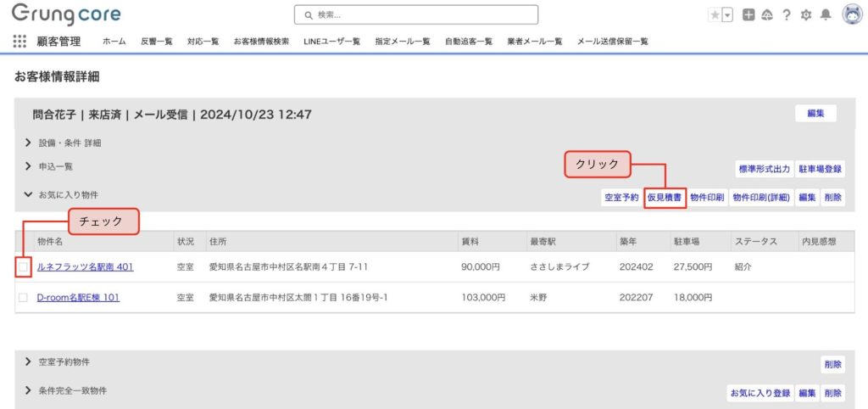Expand the 申込一覧 section

click(28, 167)
